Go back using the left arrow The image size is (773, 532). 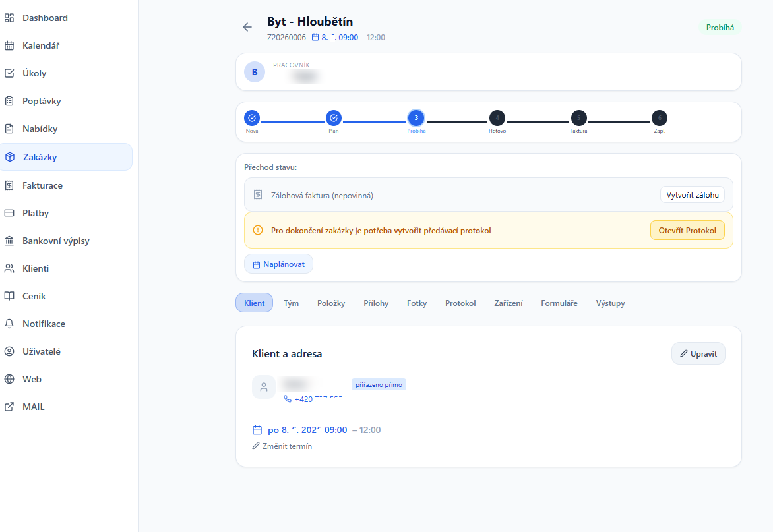pos(247,27)
